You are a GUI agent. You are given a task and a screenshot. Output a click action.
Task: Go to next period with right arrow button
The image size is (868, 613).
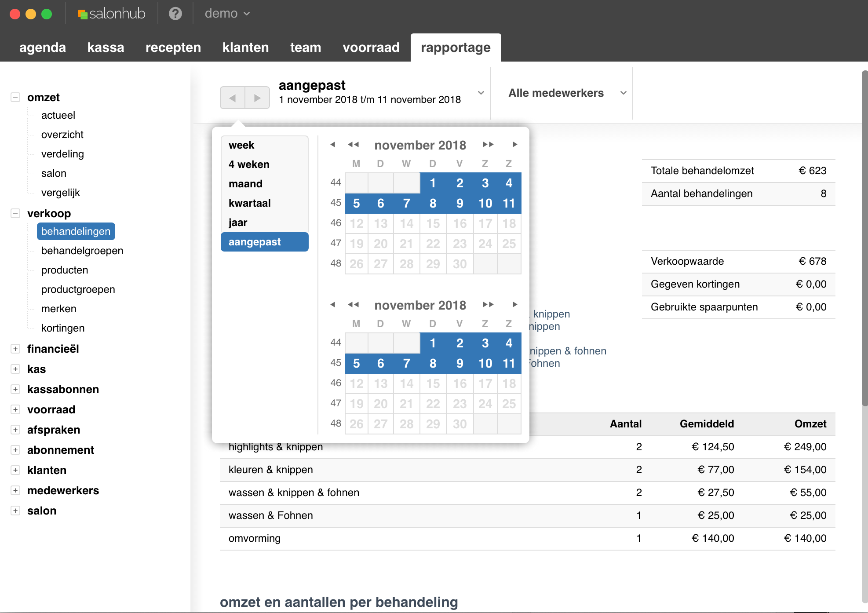tap(257, 98)
